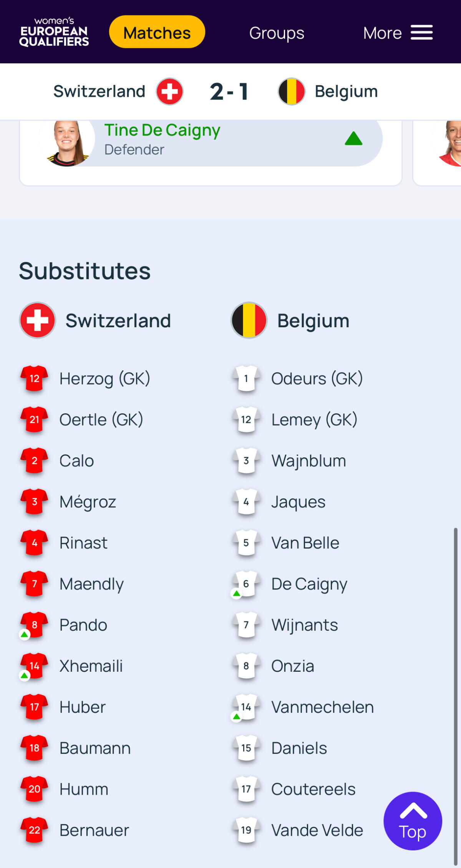461x868 pixels.
Task: Click the 2-1 match score
Action: [229, 92]
